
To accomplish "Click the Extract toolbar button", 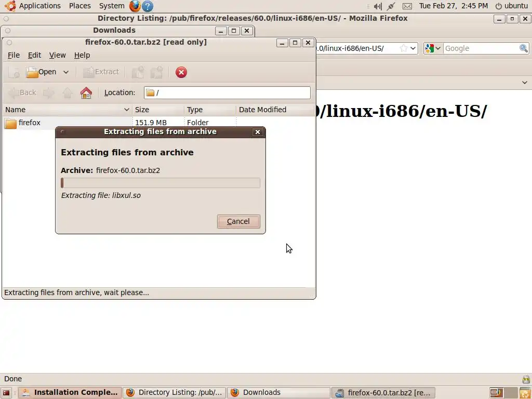I will (x=101, y=72).
